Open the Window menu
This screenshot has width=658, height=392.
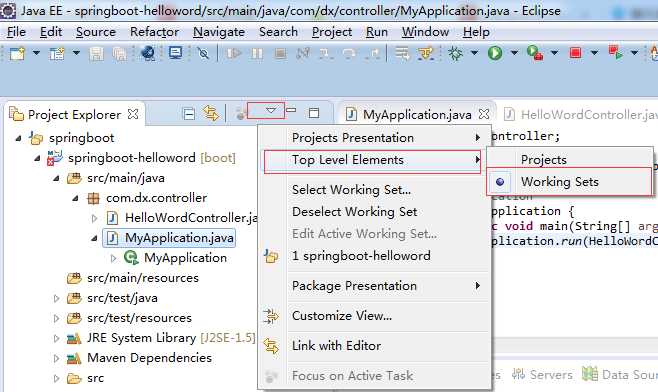425,32
